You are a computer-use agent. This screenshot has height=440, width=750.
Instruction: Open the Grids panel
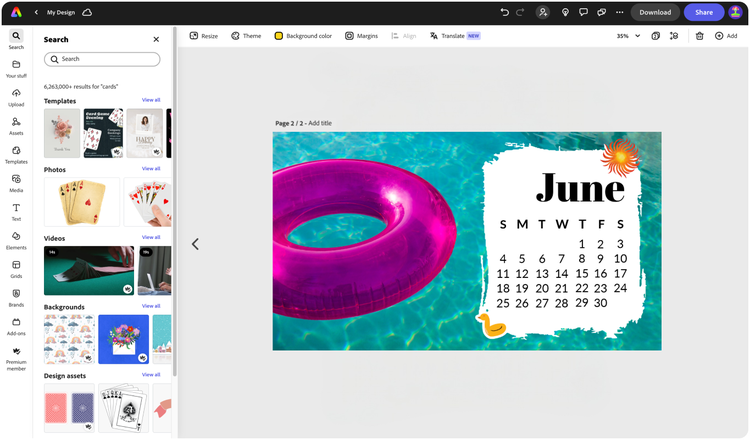pyautogui.click(x=16, y=270)
